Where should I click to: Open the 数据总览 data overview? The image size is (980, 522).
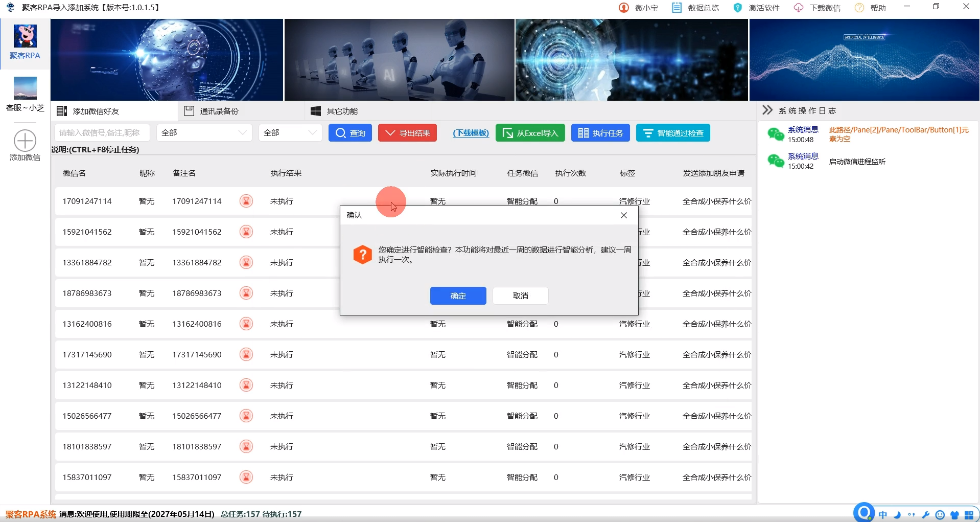click(x=695, y=8)
